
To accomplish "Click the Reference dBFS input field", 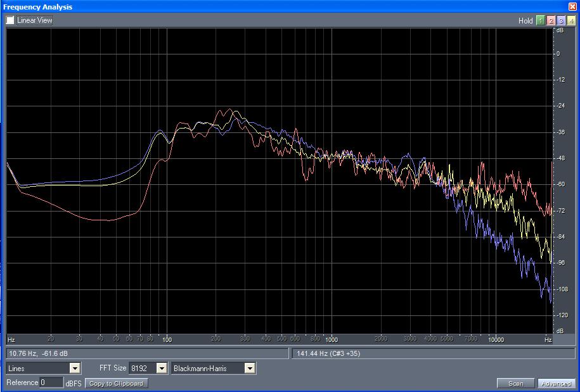I will 51,383.
